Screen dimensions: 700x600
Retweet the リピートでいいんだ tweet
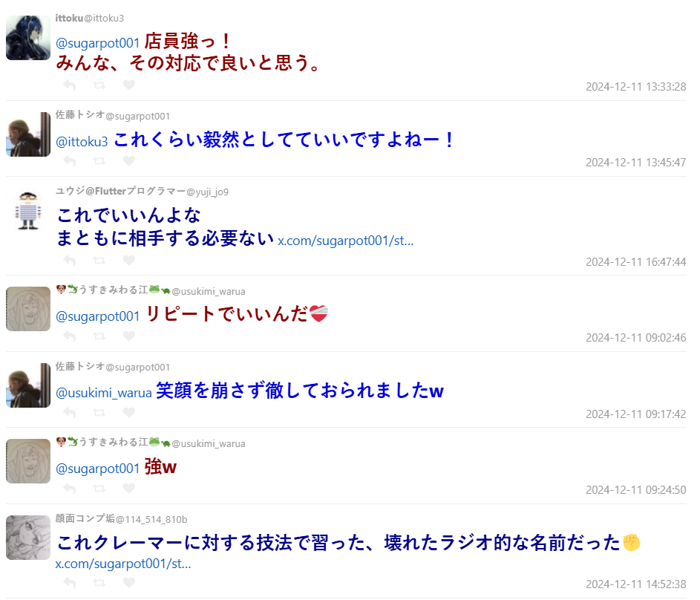pyautogui.click(x=99, y=336)
